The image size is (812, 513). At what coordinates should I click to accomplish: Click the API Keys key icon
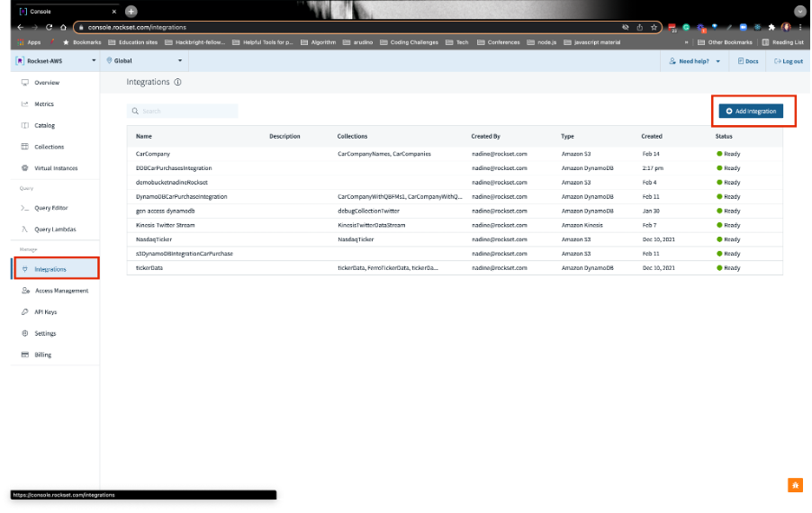(x=25, y=312)
